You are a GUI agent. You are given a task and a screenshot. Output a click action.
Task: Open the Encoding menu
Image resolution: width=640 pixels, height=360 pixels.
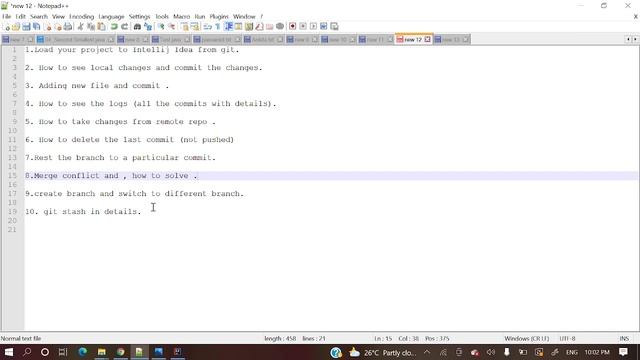pos(81,17)
